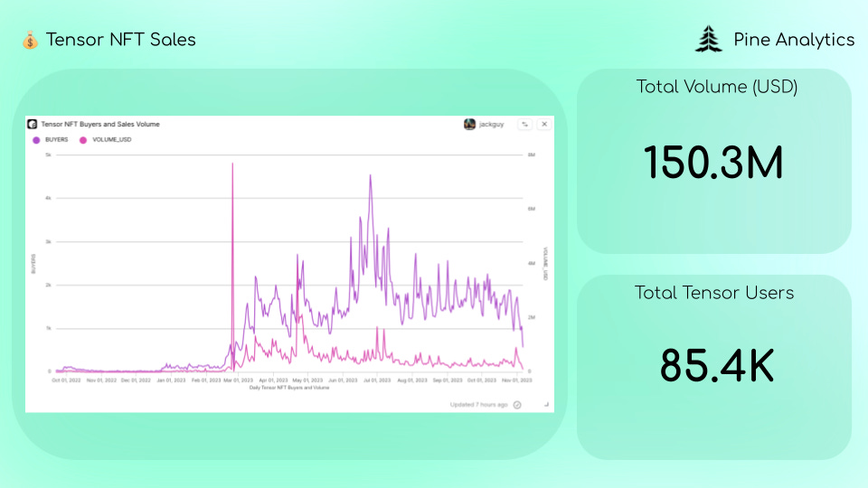
Task: Click the Nov 01, 2023 axis label
Action: [517, 380]
